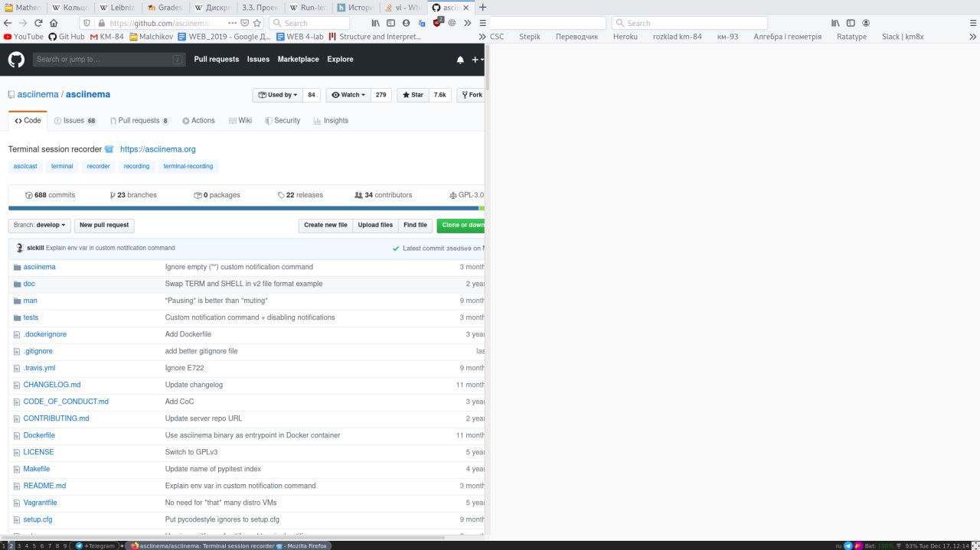
Task: Open the uBlock Origin extension icon
Action: 438,22
